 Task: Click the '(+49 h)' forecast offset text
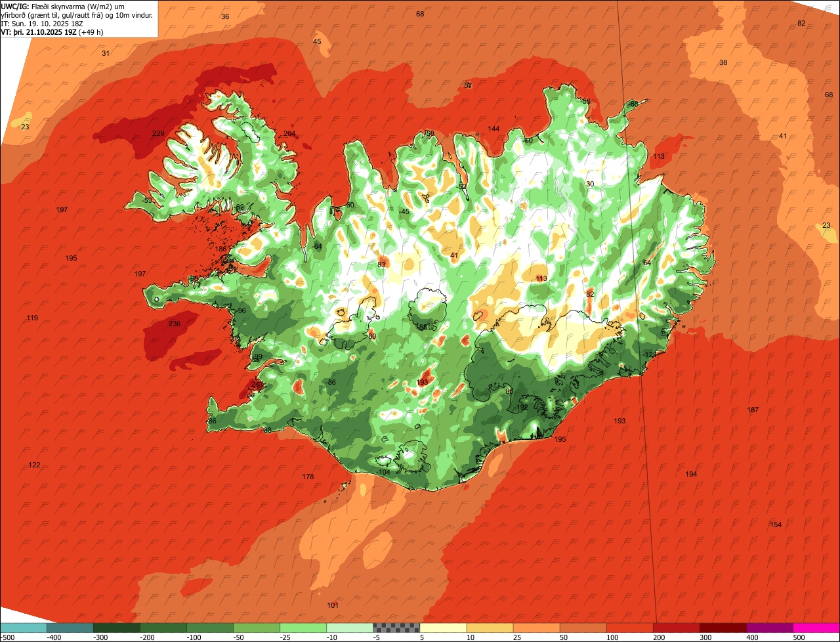click(x=91, y=32)
